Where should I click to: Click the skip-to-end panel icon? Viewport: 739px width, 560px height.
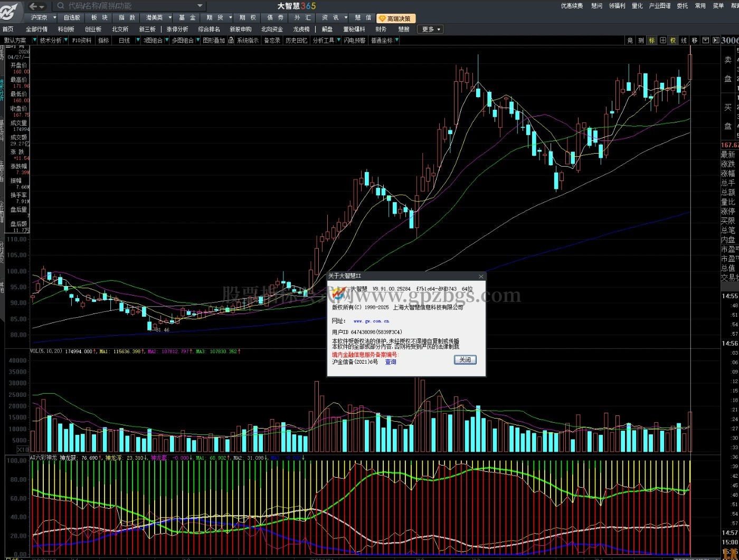pyautogui.click(x=716, y=40)
